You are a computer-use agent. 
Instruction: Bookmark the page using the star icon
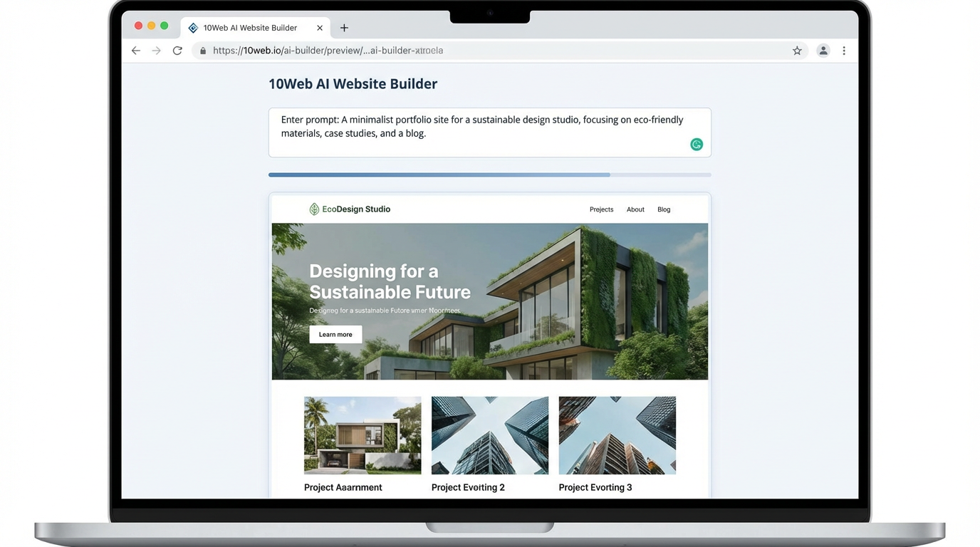797,50
